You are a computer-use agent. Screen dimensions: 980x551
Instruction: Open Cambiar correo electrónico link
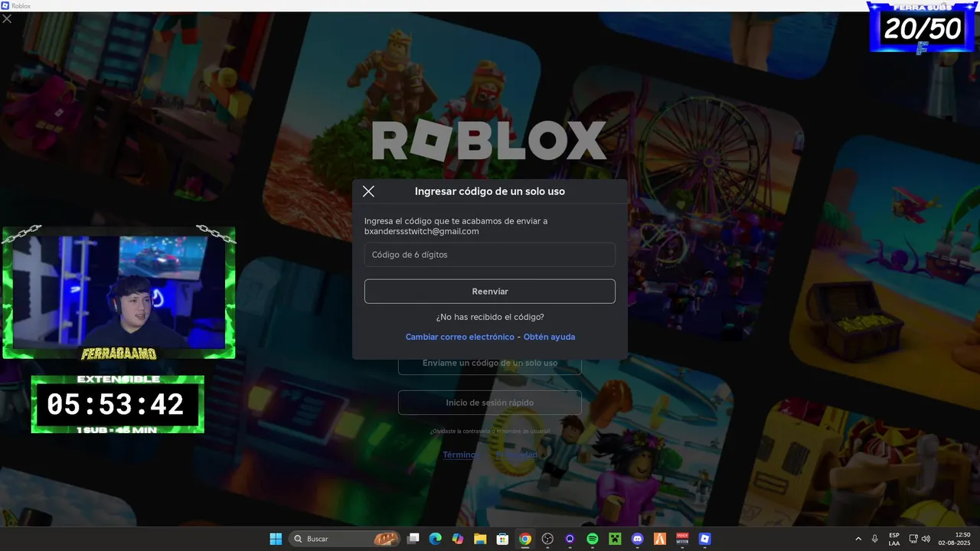point(460,337)
